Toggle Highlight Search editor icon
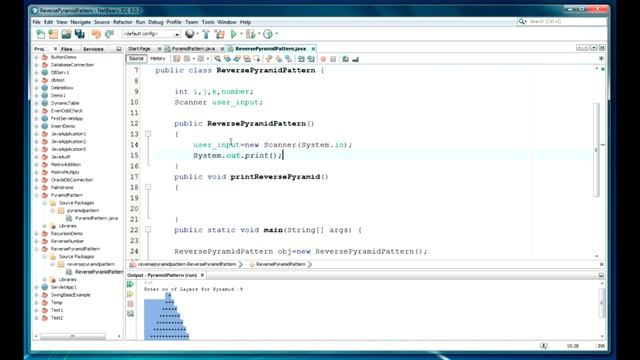Viewport: 640px width, 360px height. coord(247,59)
